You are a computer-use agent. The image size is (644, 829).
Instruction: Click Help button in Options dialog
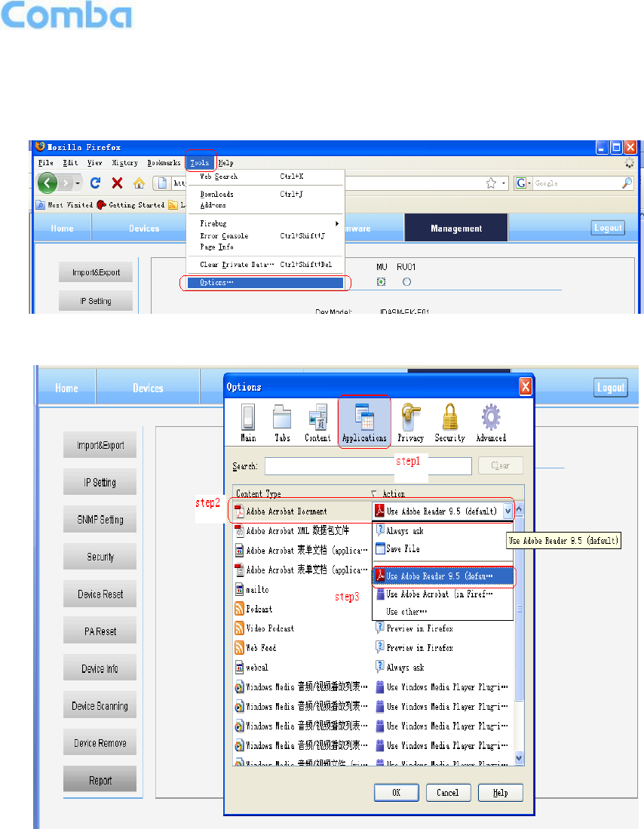pyautogui.click(x=500, y=793)
